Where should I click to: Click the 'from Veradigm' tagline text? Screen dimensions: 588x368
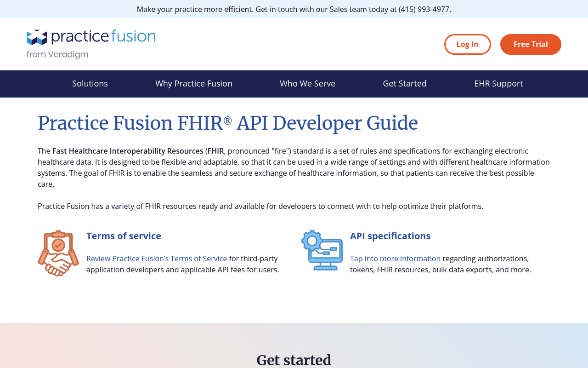(57, 55)
